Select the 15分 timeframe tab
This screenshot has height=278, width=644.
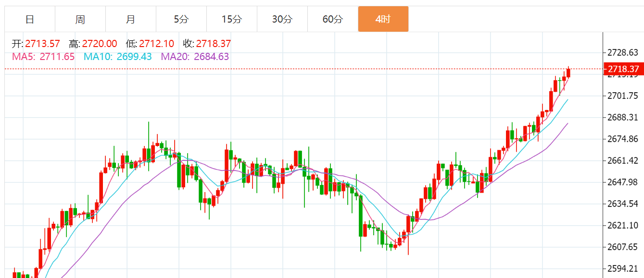[x=232, y=19]
